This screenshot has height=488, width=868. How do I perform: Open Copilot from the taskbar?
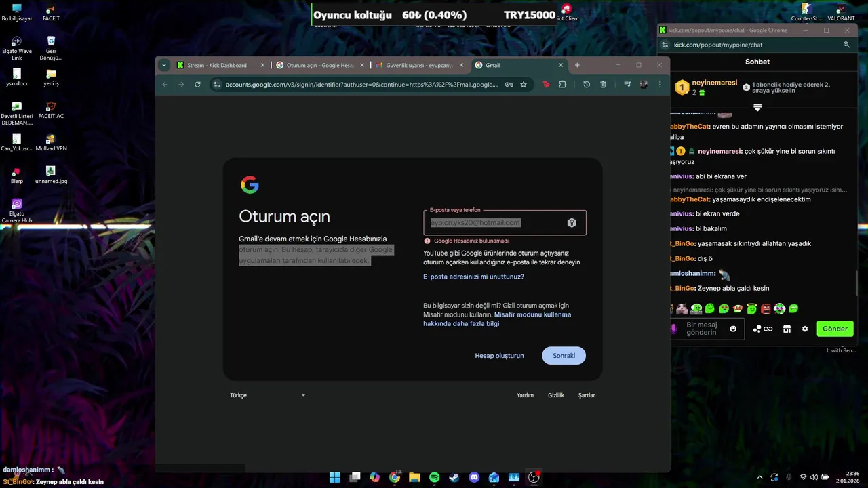coord(374,477)
